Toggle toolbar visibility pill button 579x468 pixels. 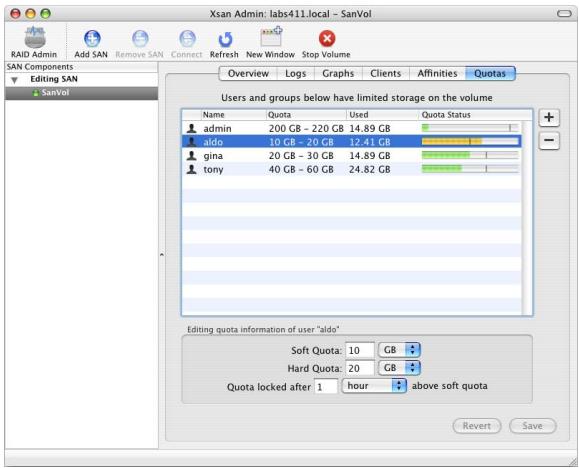click(x=564, y=14)
